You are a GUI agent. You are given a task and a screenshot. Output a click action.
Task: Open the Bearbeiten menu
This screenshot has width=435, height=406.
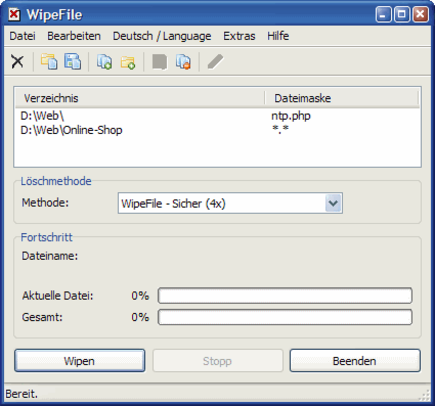[74, 36]
